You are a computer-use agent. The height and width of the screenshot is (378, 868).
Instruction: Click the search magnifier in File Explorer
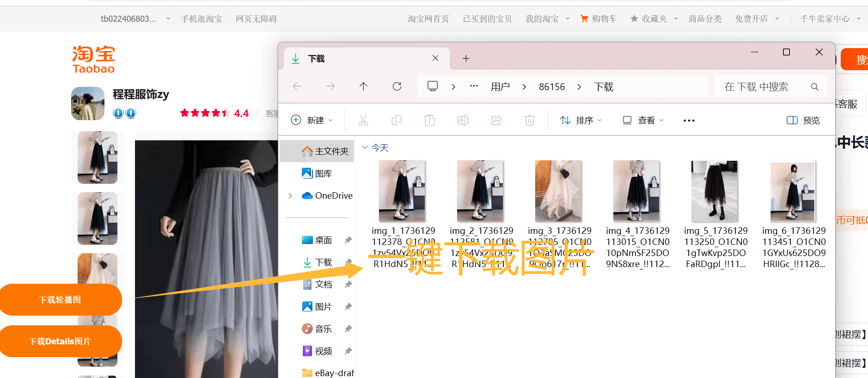[814, 87]
